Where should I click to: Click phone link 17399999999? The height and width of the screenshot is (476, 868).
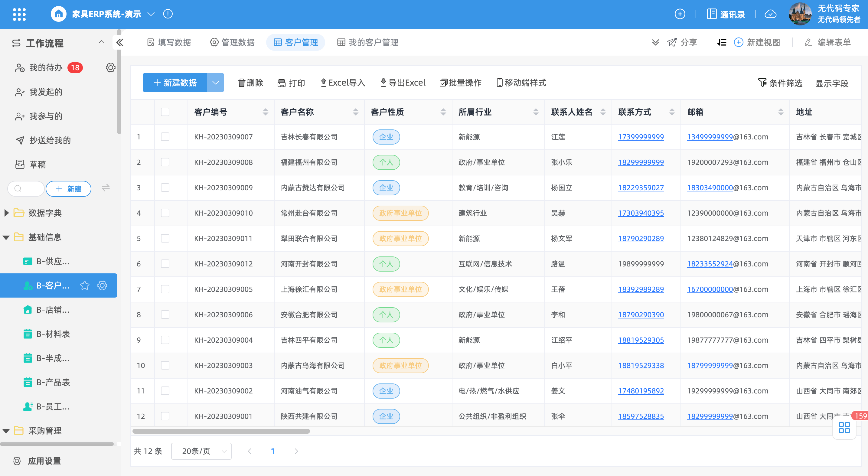point(641,137)
